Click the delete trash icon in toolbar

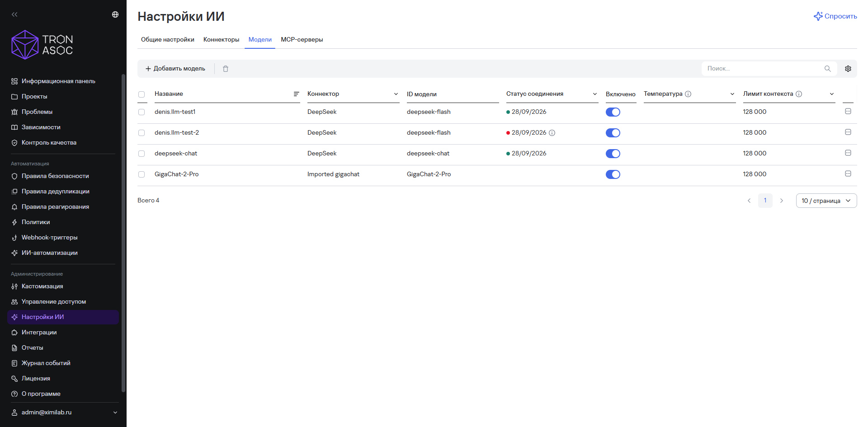pyautogui.click(x=226, y=69)
